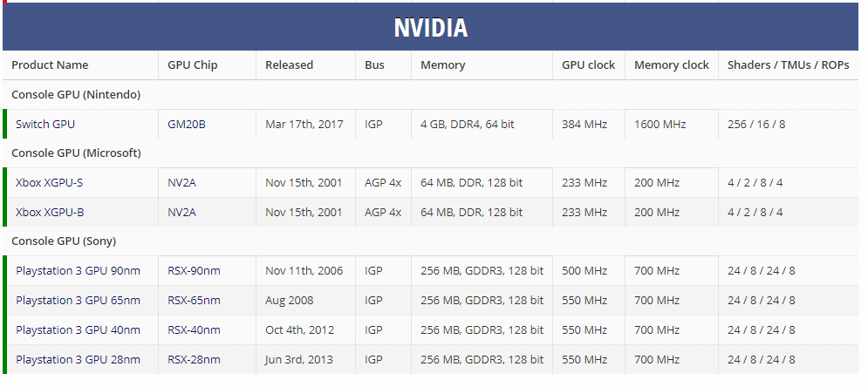Click the Memory clock column header

coord(671,64)
